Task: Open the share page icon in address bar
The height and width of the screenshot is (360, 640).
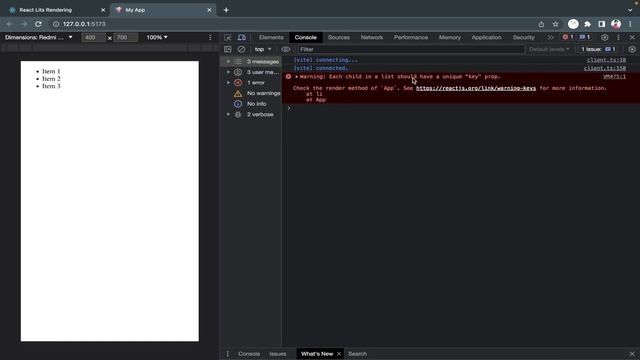Action: coord(541,24)
